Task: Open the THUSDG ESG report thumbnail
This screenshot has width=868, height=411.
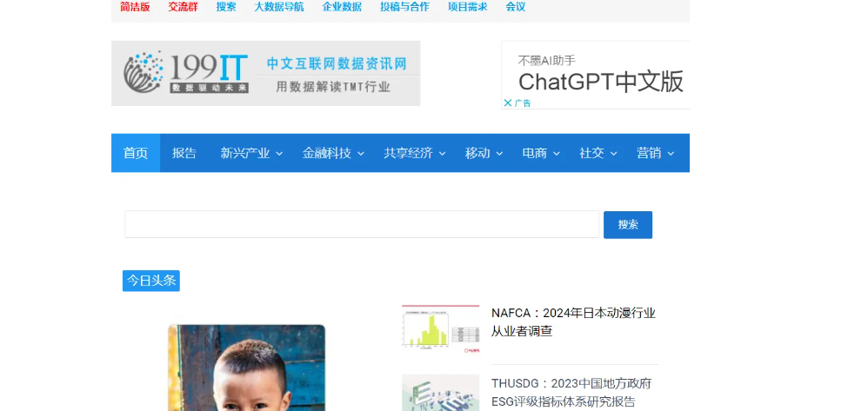Action: (x=441, y=393)
